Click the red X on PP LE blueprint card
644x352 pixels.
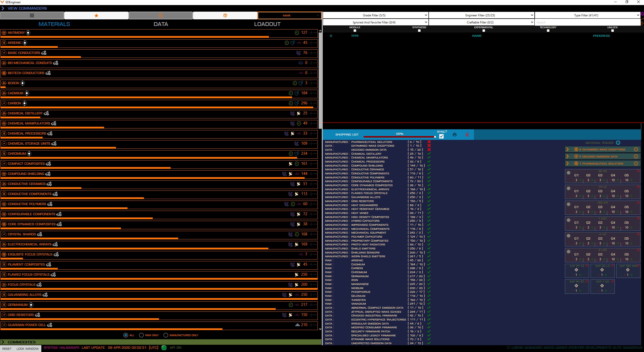tap(638, 187)
